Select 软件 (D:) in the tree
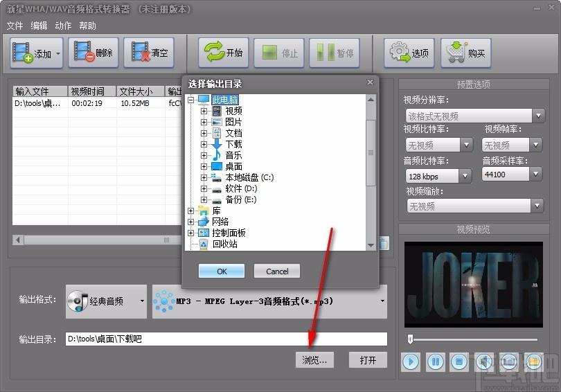 tap(241, 188)
